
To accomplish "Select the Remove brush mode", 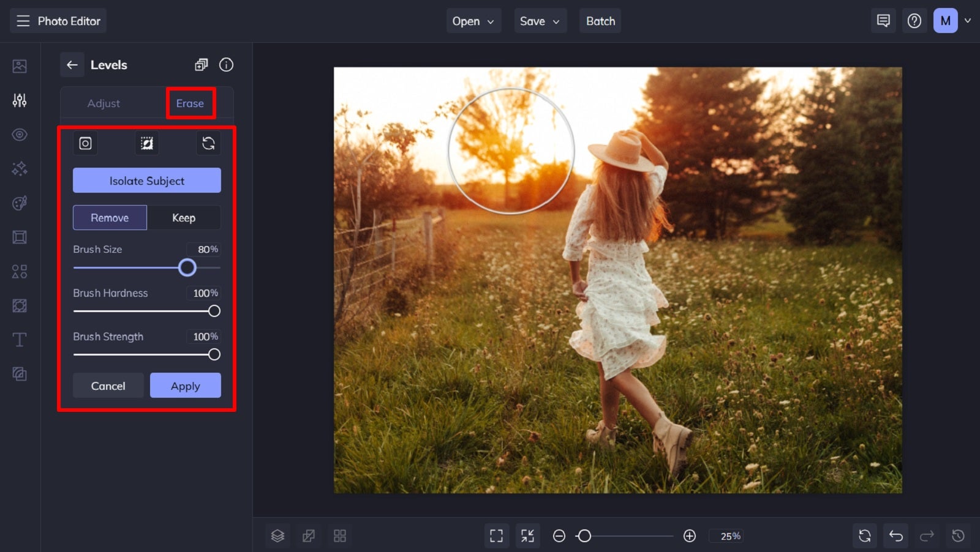I will pyautogui.click(x=109, y=217).
